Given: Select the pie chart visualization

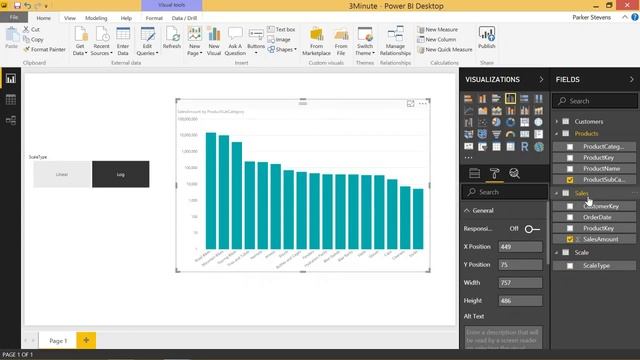Looking at the screenshot, I should click(x=496, y=122).
